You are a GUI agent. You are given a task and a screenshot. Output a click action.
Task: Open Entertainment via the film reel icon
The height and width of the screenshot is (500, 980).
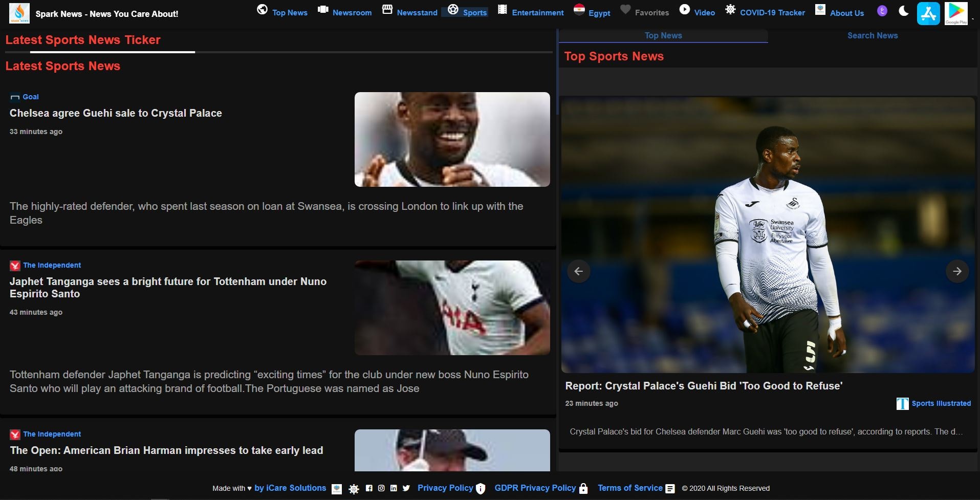point(502,9)
